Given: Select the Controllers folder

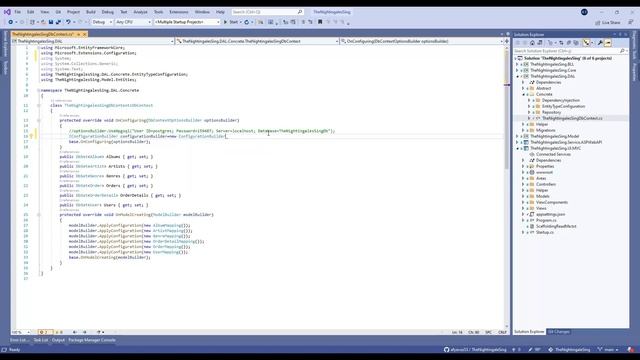Looking at the screenshot, I should coord(546,184).
